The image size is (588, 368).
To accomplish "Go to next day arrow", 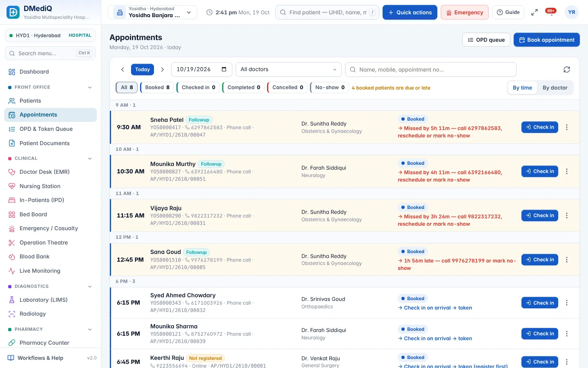I will click(x=162, y=70).
